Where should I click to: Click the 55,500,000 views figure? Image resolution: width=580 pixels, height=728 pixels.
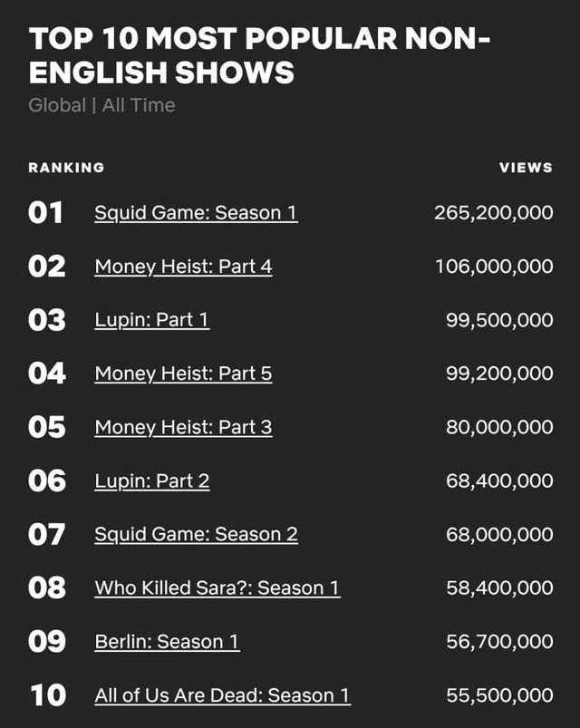[x=499, y=695]
